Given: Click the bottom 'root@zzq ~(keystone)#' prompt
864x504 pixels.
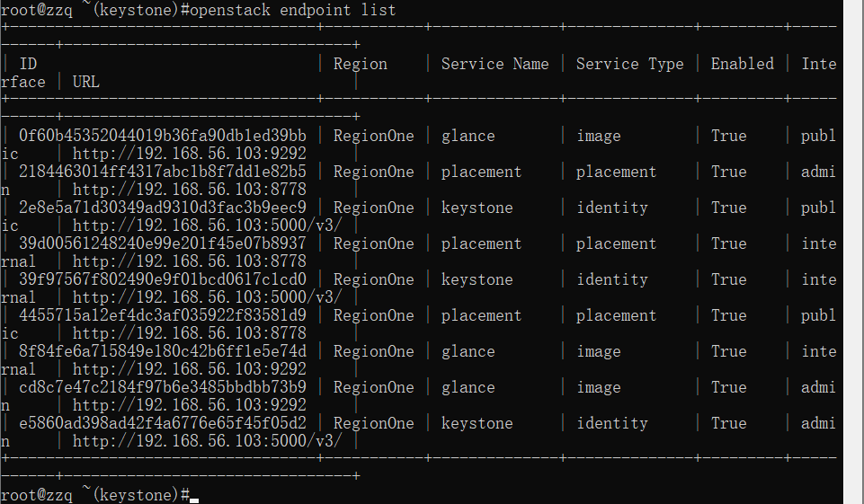Looking at the screenshot, I should tap(94, 495).
